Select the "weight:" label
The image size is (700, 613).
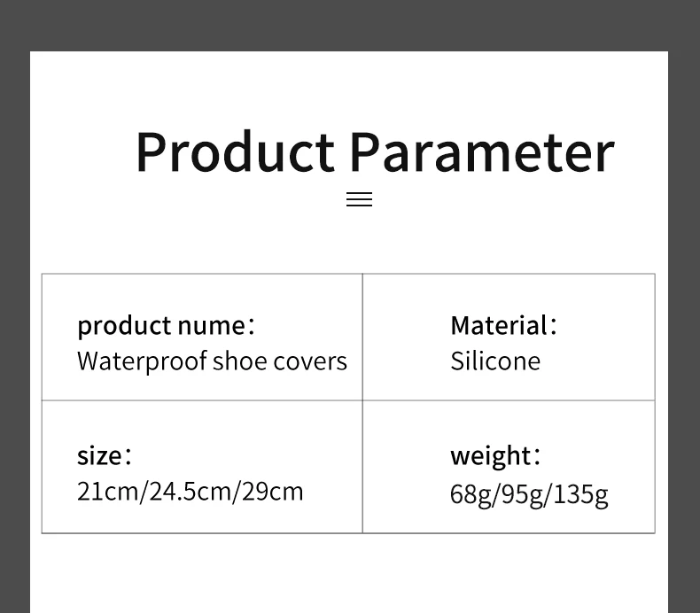click(x=494, y=455)
